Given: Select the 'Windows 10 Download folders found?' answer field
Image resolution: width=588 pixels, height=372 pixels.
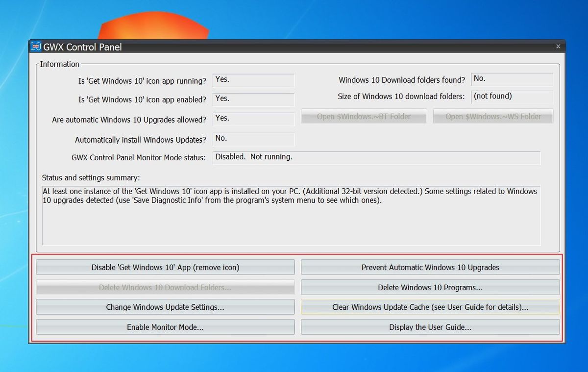Looking at the screenshot, I should (x=512, y=79).
